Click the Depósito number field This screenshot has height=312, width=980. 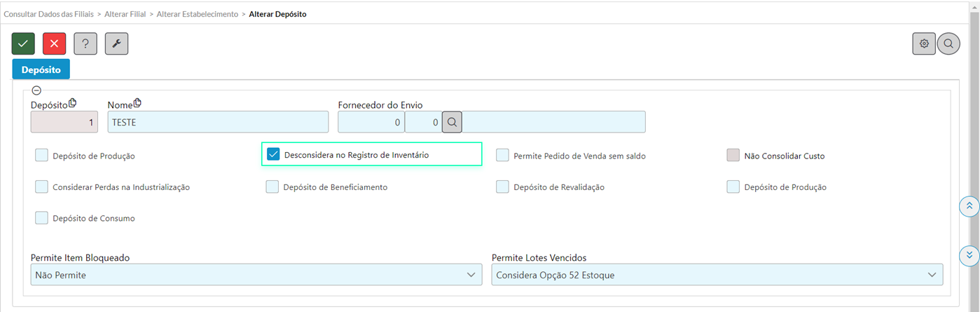(64, 122)
